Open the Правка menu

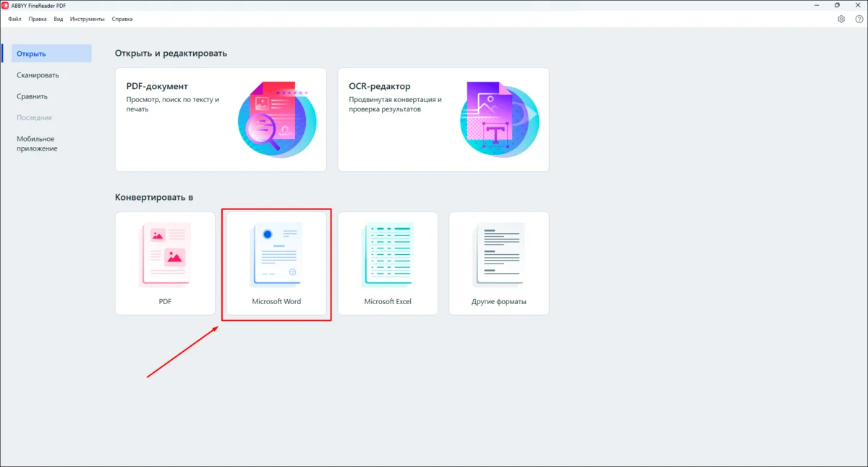pyautogui.click(x=38, y=19)
